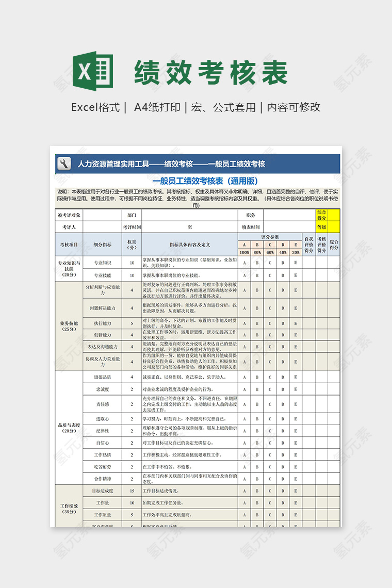The image size is (392, 588).
Task: Choose grade A in the 执行能力 row
Action: [244, 323]
